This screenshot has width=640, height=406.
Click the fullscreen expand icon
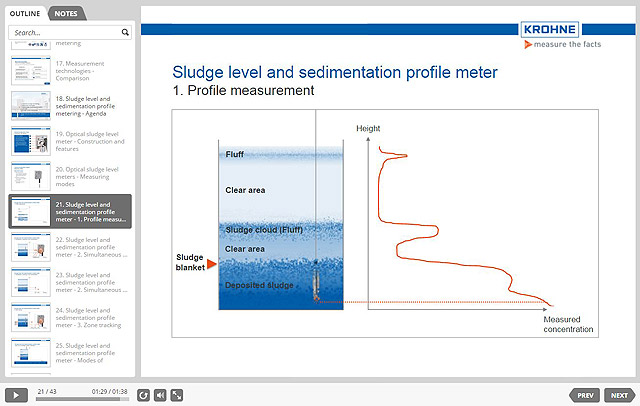pos(177,395)
